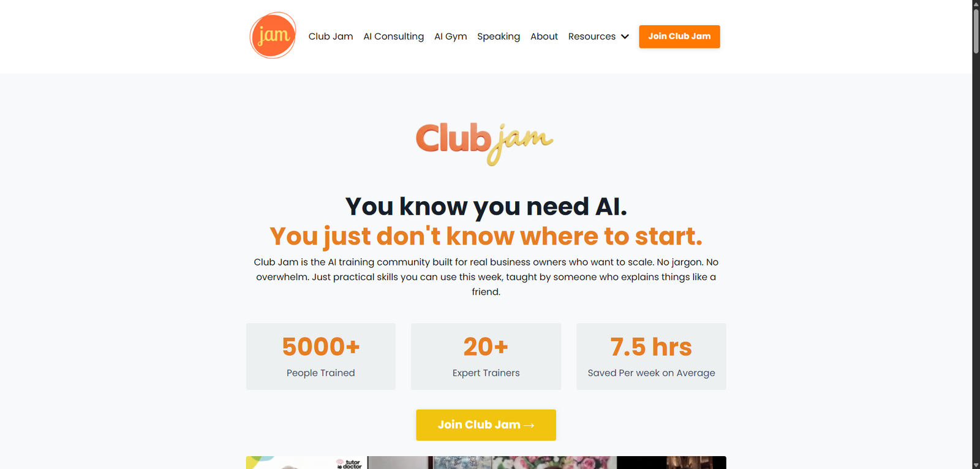The width and height of the screenshot is (980, 469).
Task: Open the About page
Action: (x=544, y=37)
